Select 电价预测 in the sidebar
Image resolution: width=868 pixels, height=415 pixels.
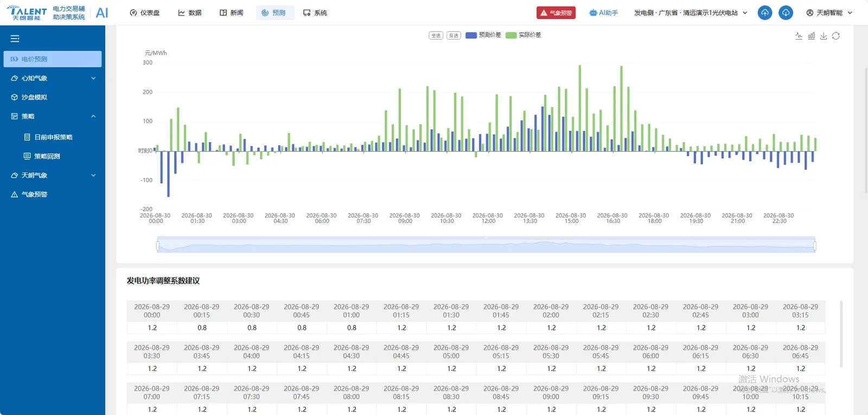53,59
